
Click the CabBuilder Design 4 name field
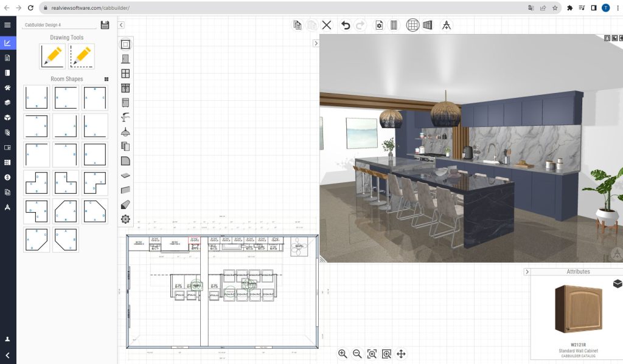click(60, 24)
